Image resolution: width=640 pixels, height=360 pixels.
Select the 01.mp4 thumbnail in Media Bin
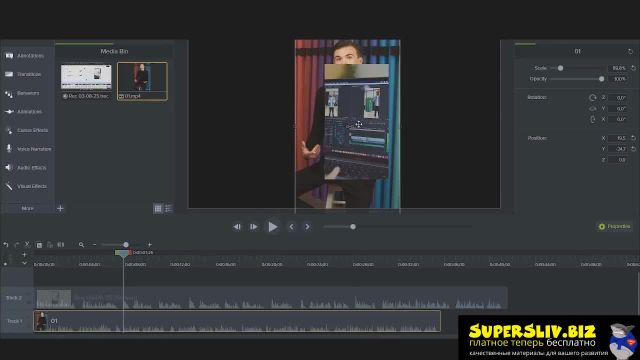(x=142, y=81)
